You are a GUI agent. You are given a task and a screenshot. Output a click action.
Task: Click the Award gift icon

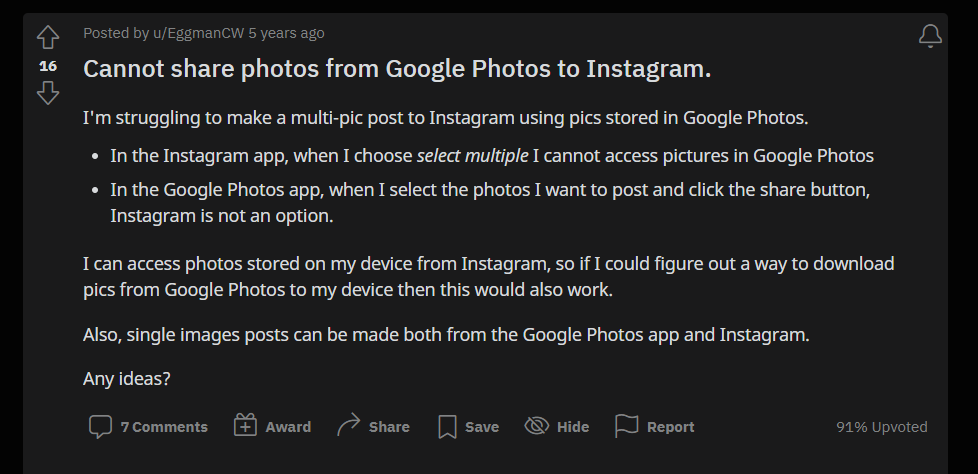[x=245, y=425]
